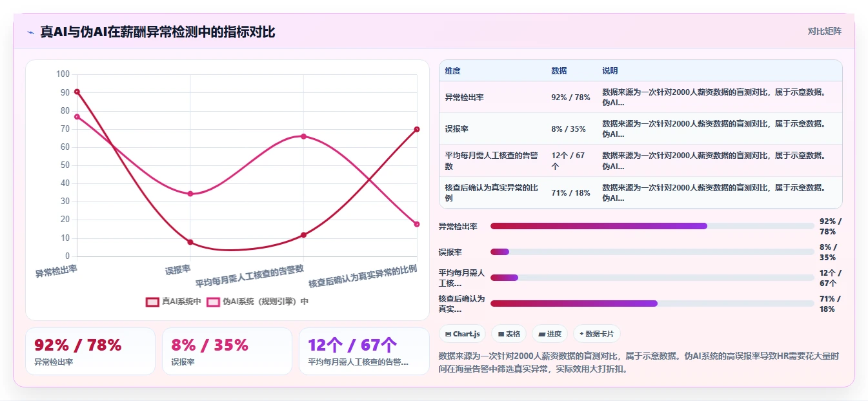Click the 71% / 18% value beside progress bar
The image size is (868, 401).
(831, 303)
